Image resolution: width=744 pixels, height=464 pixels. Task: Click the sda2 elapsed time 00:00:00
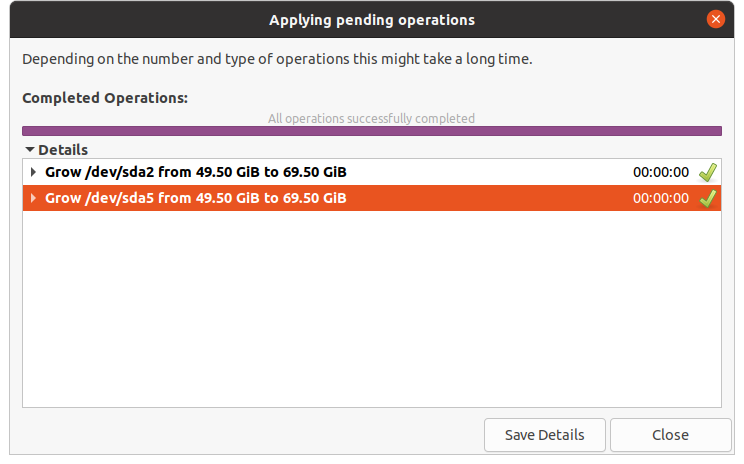coord(660,173)
